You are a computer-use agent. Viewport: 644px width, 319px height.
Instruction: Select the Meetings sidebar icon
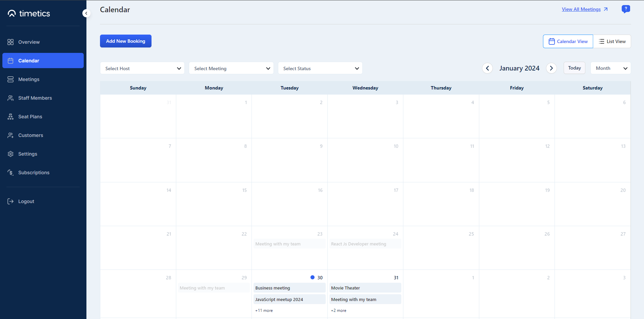point(11,79)
